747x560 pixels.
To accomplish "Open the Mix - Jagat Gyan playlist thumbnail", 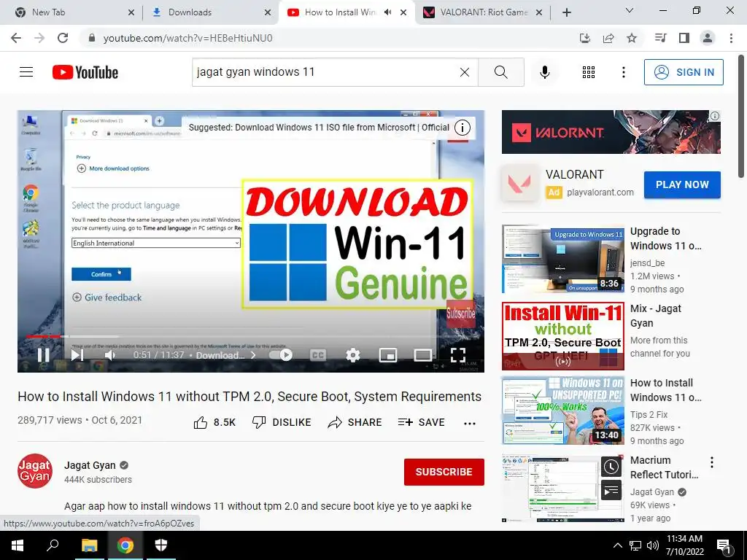I will tap(562, 336).
